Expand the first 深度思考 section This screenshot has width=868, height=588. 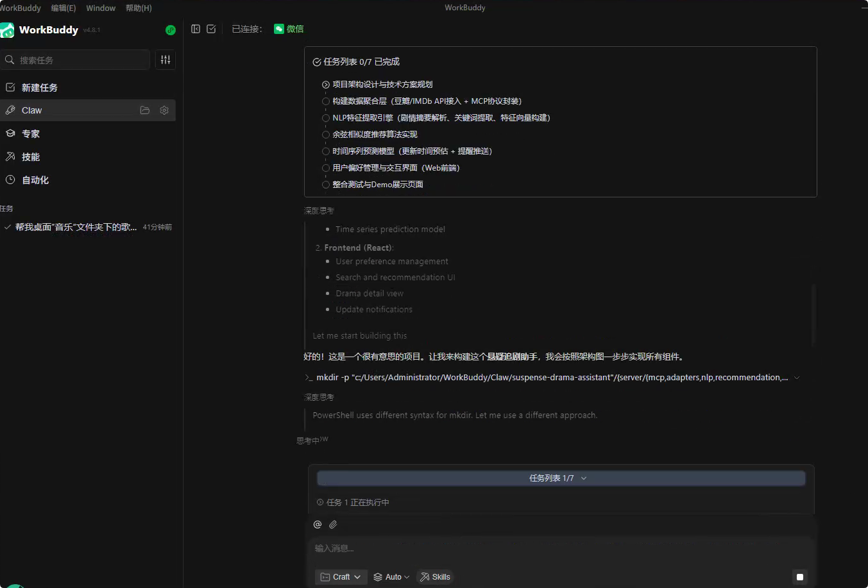[319, 211]
